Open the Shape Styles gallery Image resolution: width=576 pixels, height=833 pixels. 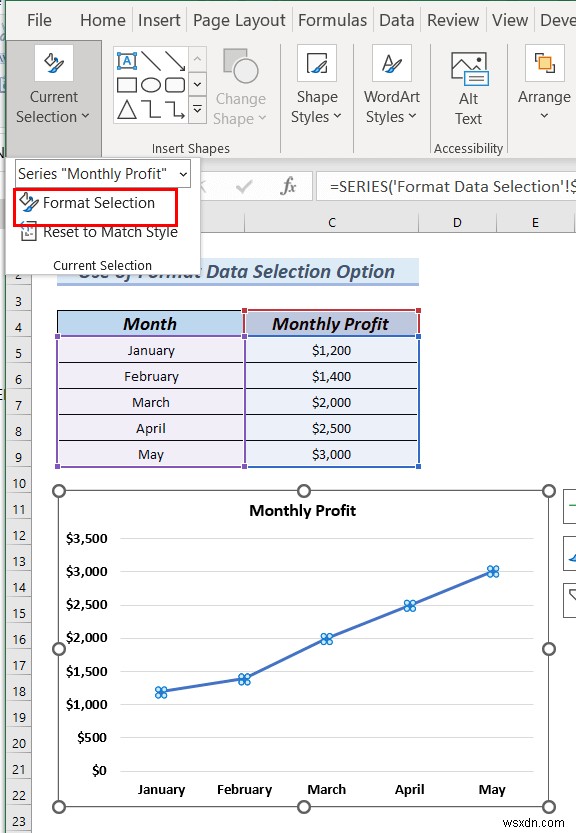pyautogui.click(x=317, y=85)
